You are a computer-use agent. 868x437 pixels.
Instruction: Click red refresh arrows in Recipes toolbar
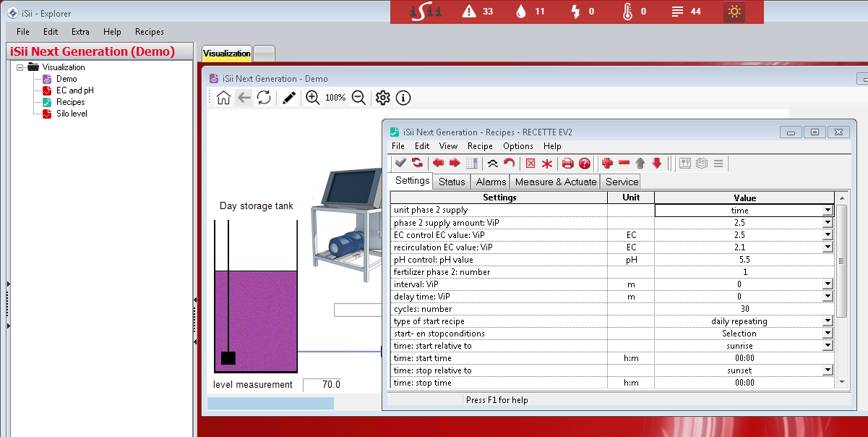[x=417, y=163]
